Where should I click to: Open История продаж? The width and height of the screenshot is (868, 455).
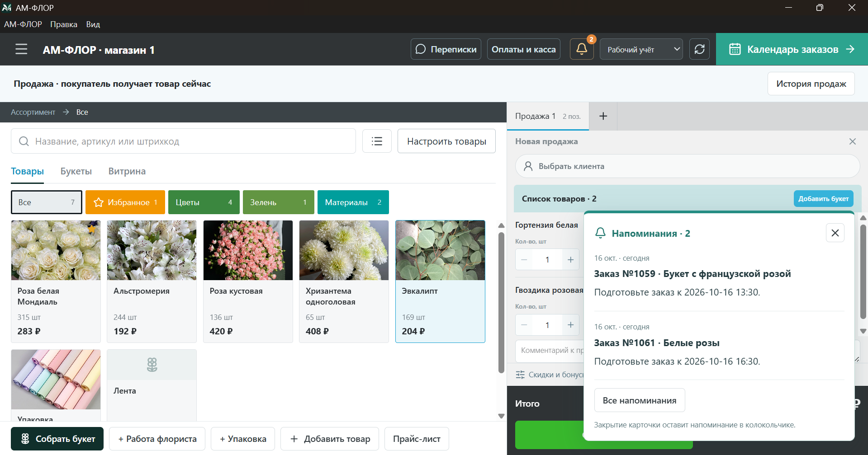[811, 84]
